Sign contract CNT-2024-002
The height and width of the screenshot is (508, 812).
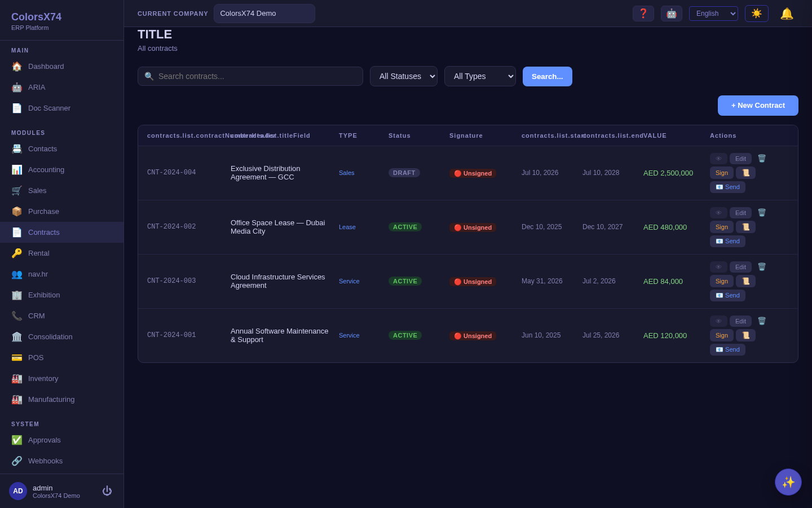tap(722, 227)
